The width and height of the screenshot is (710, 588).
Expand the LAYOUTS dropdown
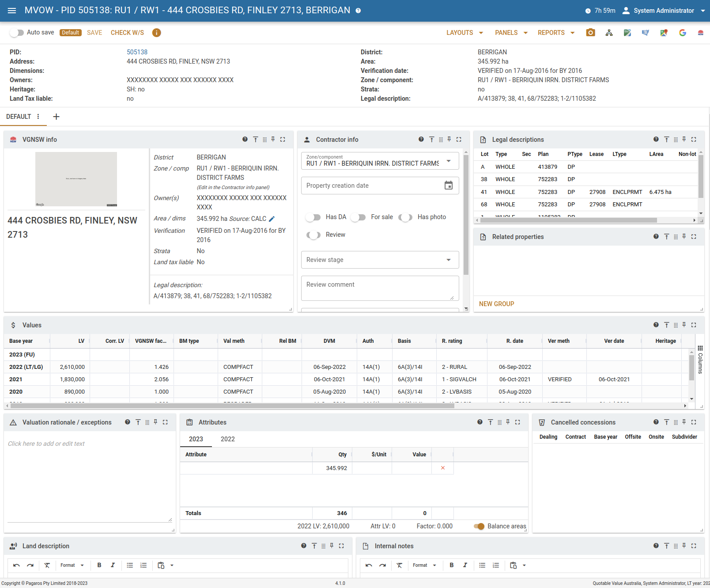click(x=465, y=33)
